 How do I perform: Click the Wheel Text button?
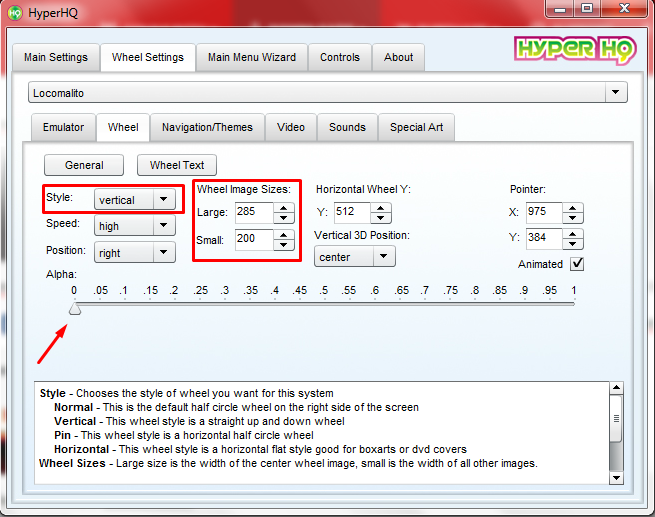(177, 165)
